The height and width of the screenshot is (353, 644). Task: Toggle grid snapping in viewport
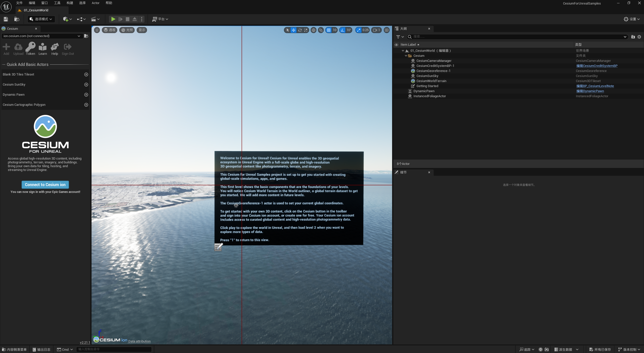[x=329, y=30]
